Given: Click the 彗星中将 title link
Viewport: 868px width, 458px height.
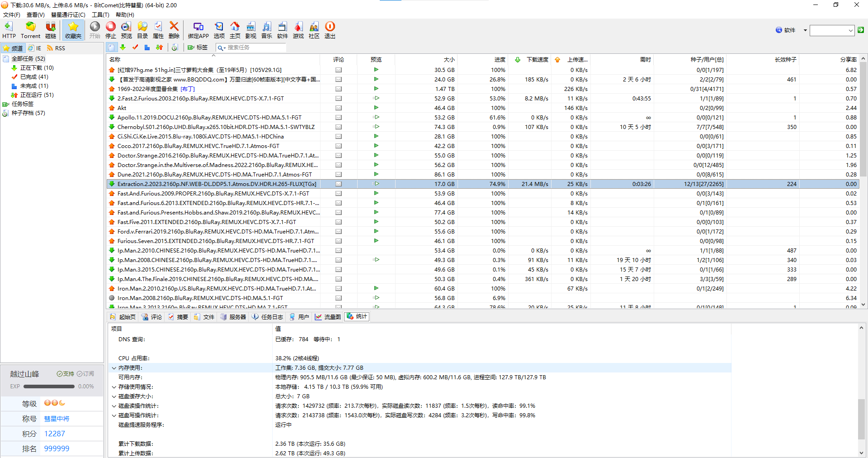Looking at the screenshot, I should (57, 419).
